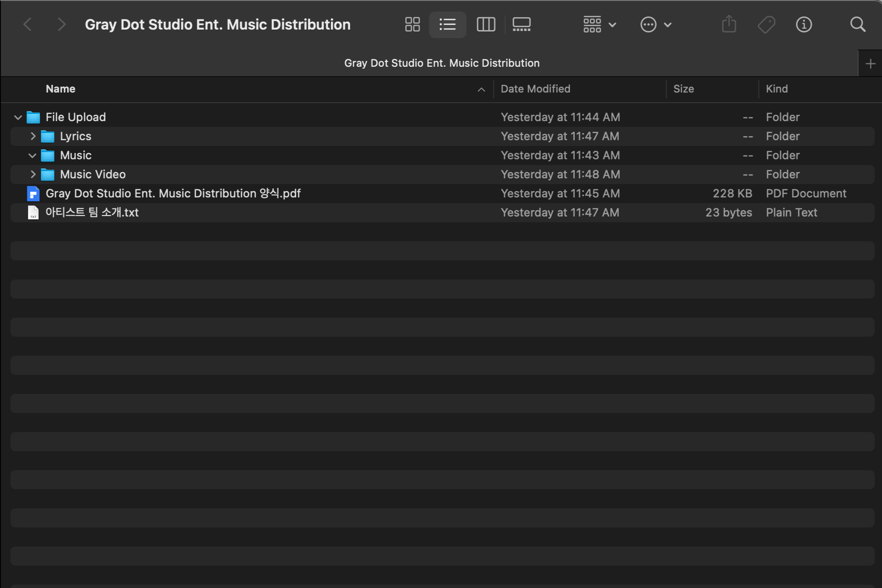
Task: Expand the Music Video folder
Action: pos(32,174)
